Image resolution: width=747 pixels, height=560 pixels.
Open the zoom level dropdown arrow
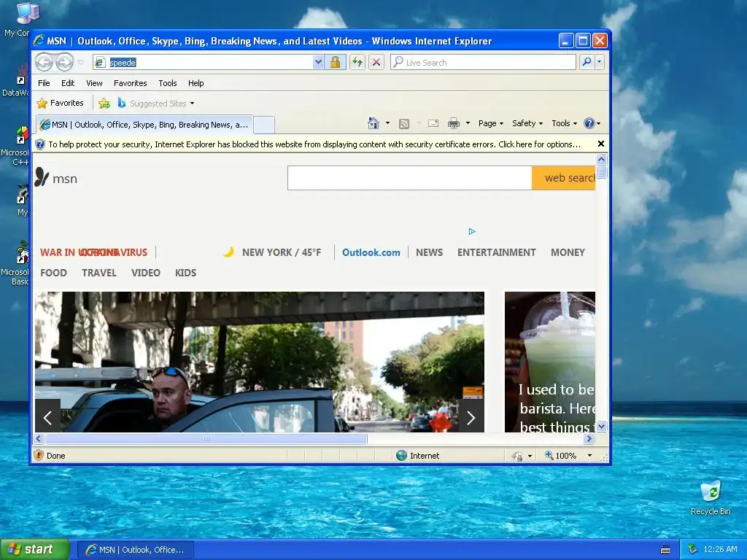[x=589, y=456]
